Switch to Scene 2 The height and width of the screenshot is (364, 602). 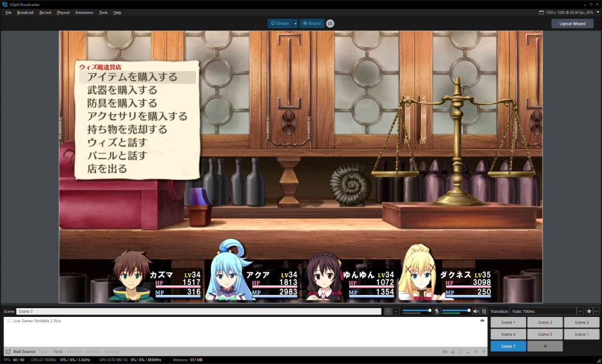click(x=545, y=322)
